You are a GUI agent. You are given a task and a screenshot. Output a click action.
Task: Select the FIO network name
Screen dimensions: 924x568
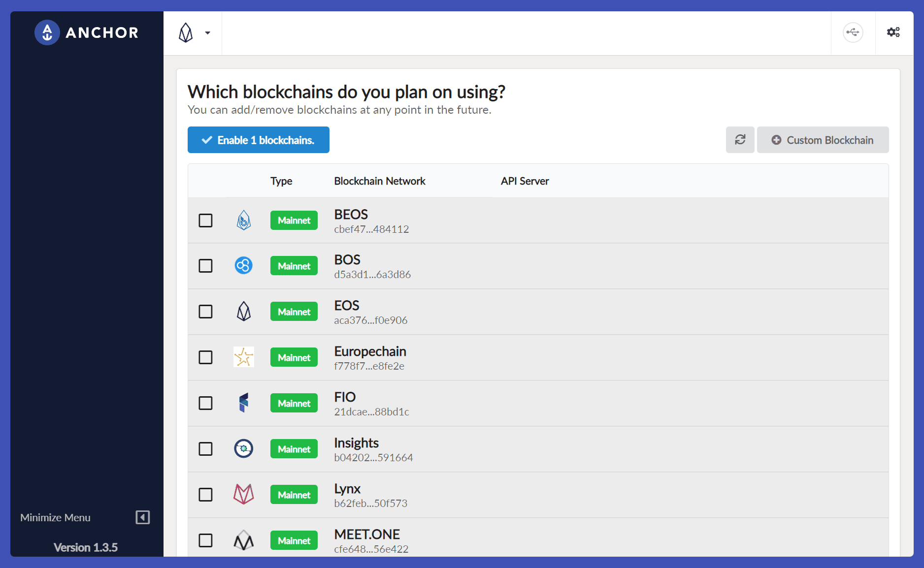345,397
